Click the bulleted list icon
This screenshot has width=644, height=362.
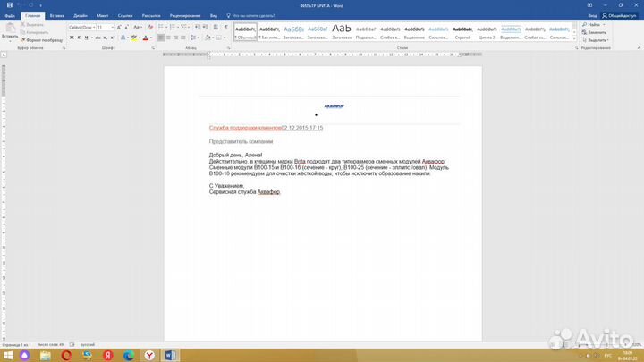(163, 28)
